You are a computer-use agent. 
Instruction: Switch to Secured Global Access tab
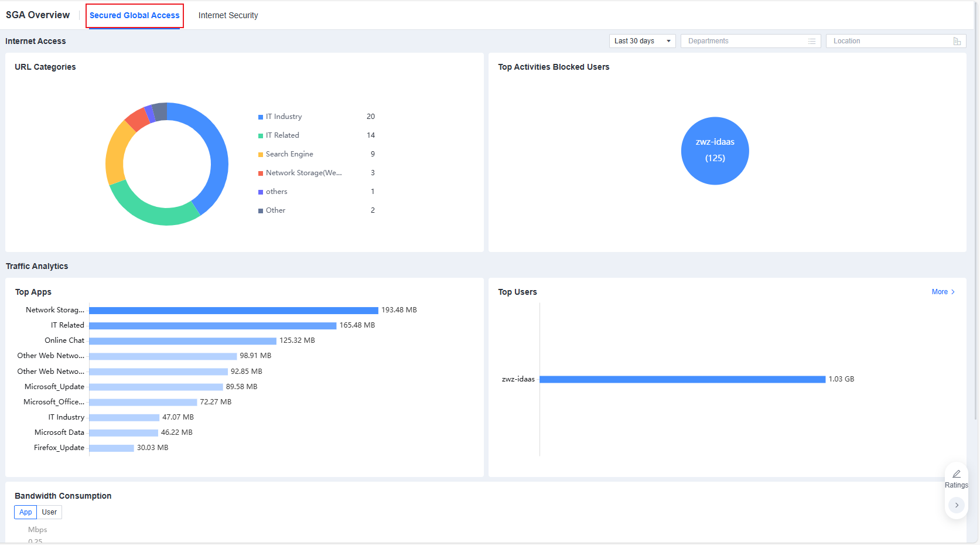[x=135, y=16]
